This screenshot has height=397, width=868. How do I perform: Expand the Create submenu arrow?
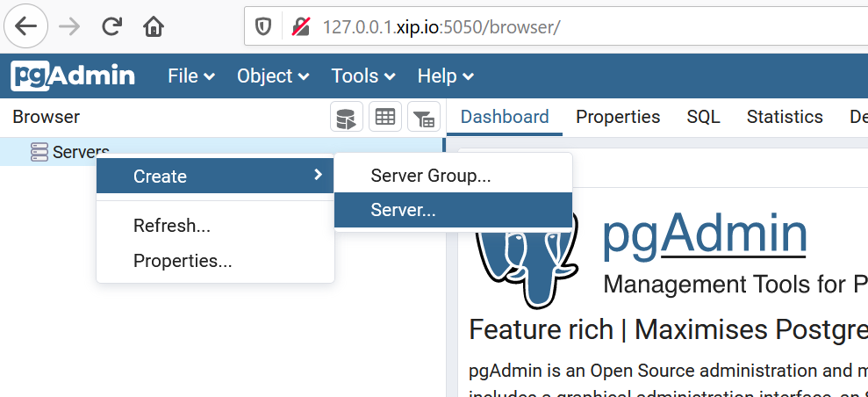[318, 175]
